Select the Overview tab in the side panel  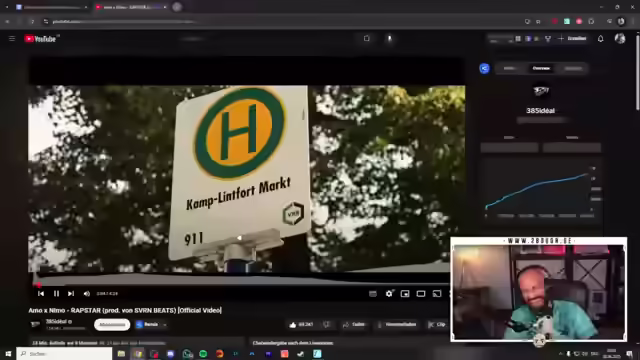pyautogui.click(x=541, y=68)
